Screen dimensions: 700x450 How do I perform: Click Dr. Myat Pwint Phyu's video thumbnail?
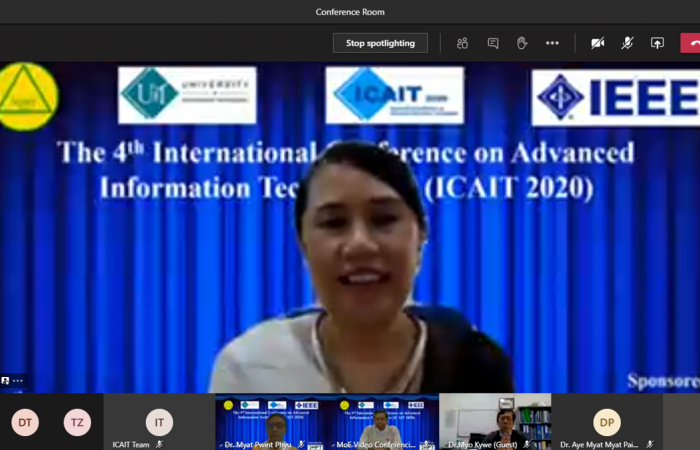point(271,421)
